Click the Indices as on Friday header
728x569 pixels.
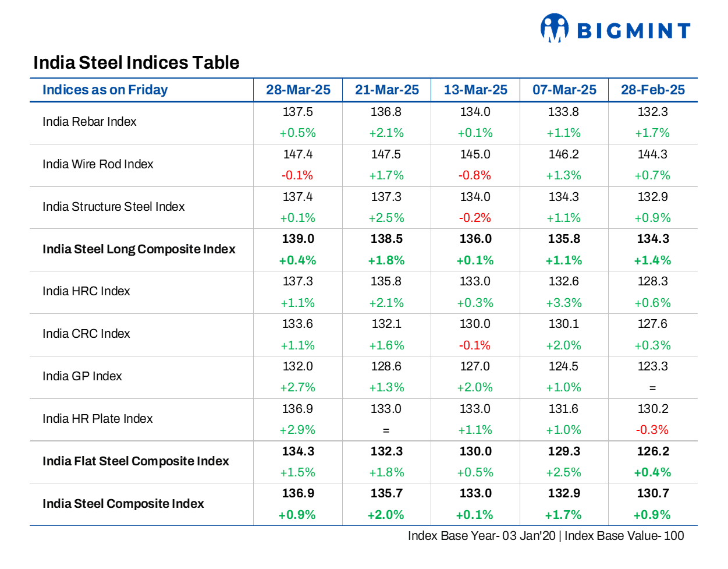(x=105, y=90)
